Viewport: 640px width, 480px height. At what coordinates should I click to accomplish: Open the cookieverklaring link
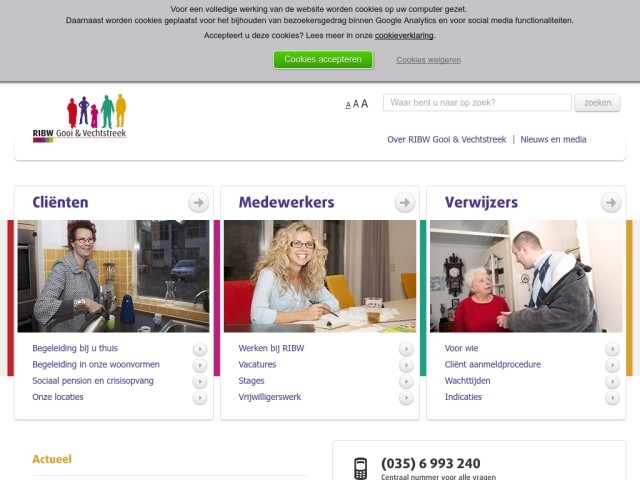click(404, 36)
